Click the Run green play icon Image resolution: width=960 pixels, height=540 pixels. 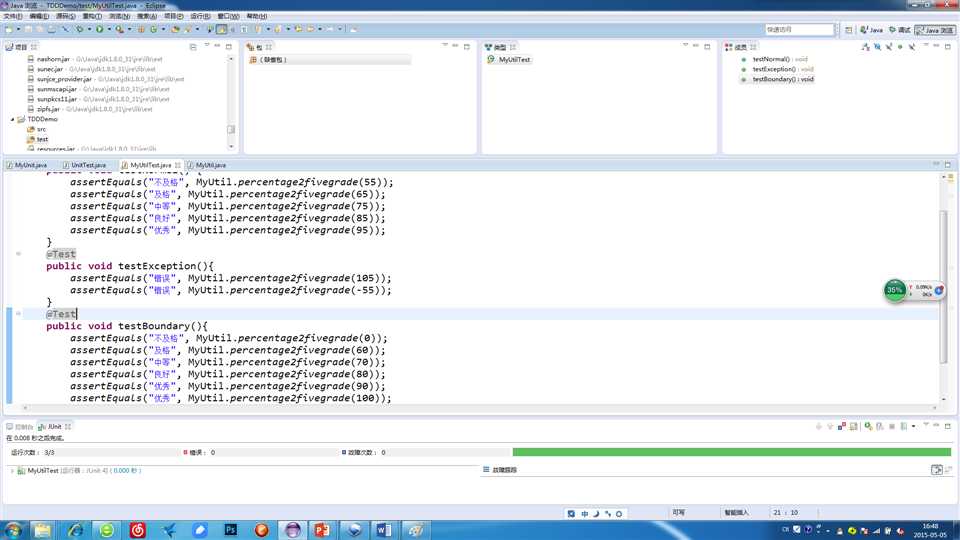point(100,29)
